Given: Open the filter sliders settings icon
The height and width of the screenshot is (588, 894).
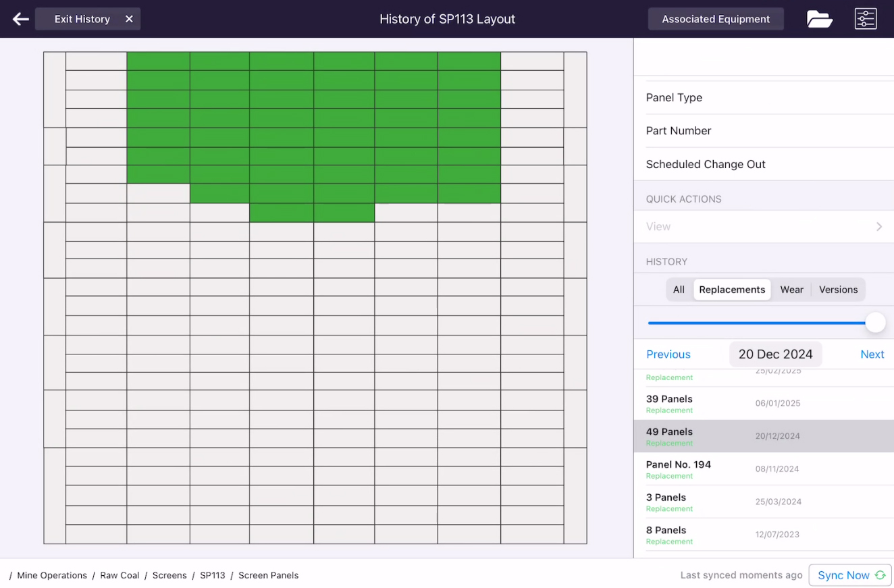Looking at the screenshot, I should [x=866, y=19].
